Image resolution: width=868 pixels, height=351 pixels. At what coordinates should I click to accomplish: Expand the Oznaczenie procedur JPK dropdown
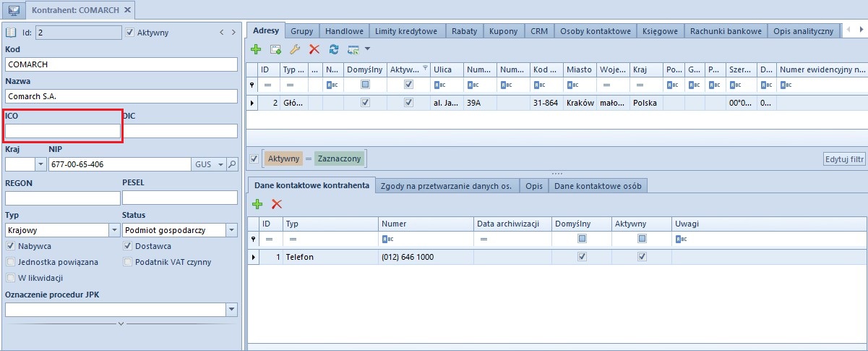tap(231, 310)
